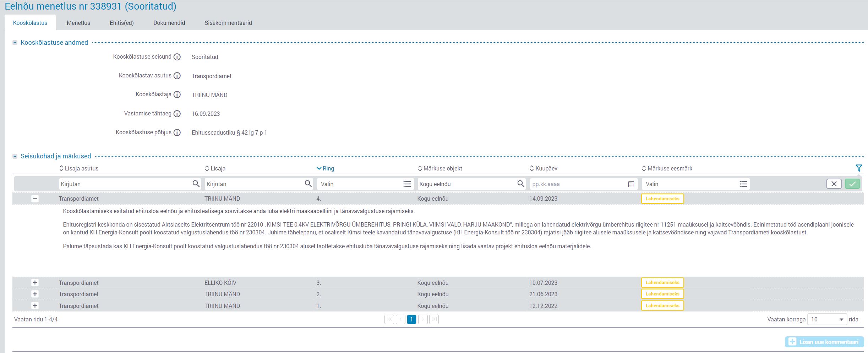Apply filters with green checkmark button
The width and height of the screenshot is (868, 353).
[852, 184]
